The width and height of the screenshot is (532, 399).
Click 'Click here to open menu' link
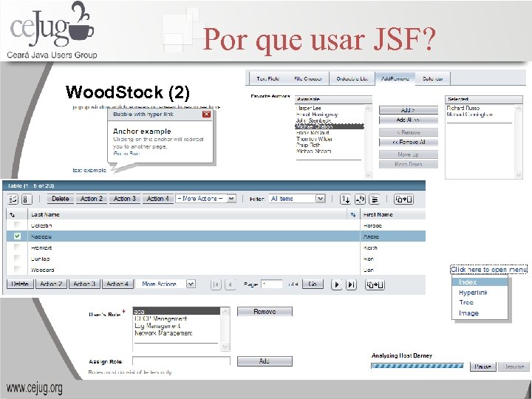(x=488, y=270)
